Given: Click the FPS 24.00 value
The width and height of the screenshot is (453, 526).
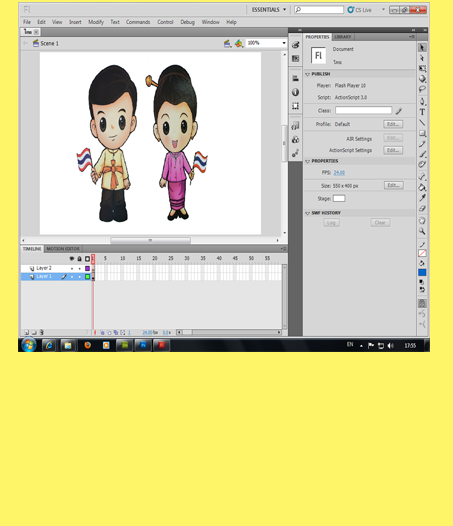Looking at the screenshot, I should tap(339, 173).
